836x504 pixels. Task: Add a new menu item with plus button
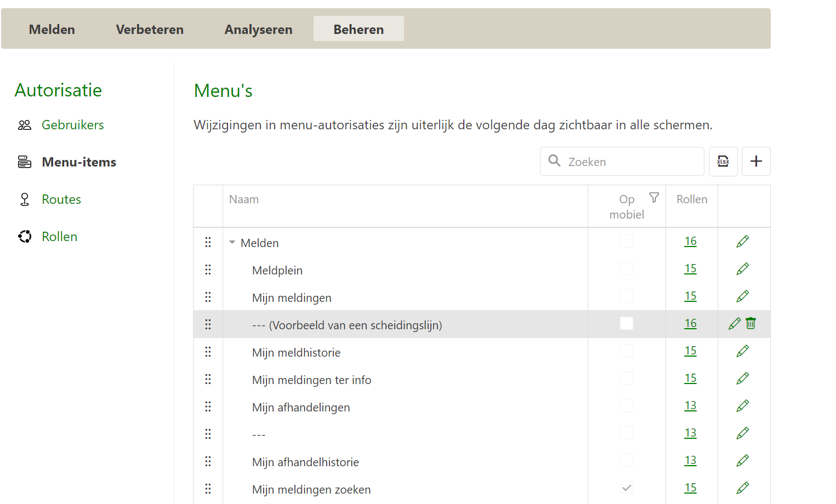pos(756,162)
